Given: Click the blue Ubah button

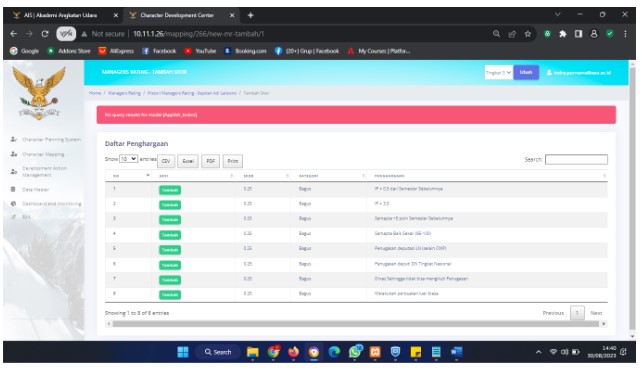Looking at the screenshot, I should tap(526, 72).
